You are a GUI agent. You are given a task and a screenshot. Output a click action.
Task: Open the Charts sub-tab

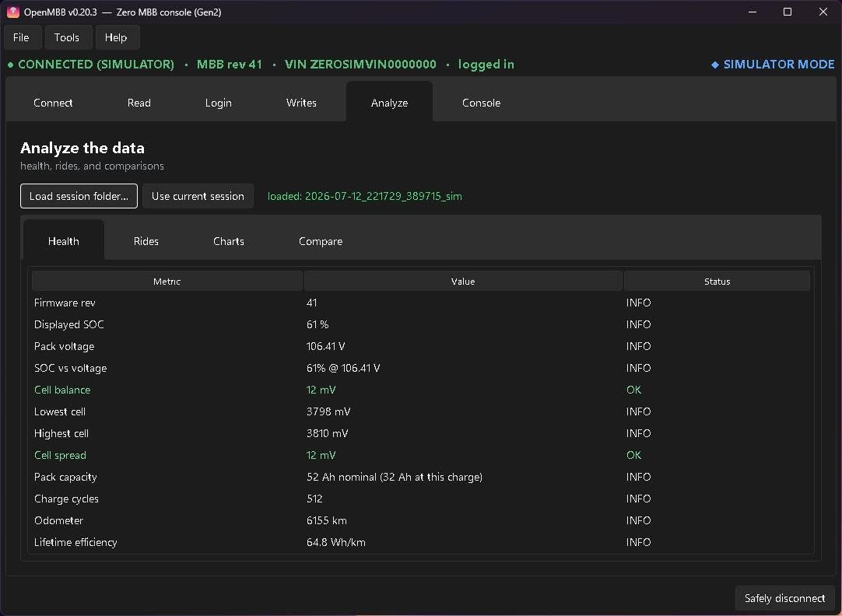pos(229,241)
